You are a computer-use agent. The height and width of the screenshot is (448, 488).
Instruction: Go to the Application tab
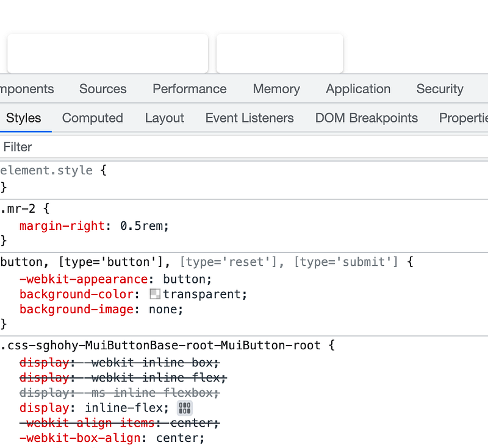point(358,89)
